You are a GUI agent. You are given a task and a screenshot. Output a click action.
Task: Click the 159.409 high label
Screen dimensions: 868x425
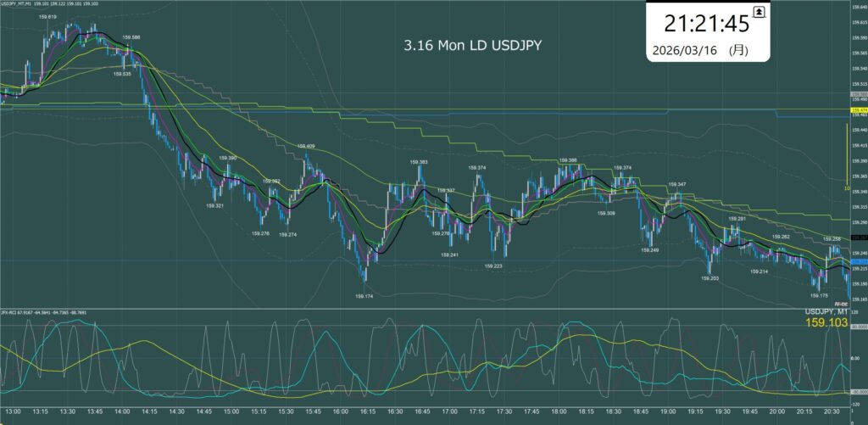[x=305, y=146]
